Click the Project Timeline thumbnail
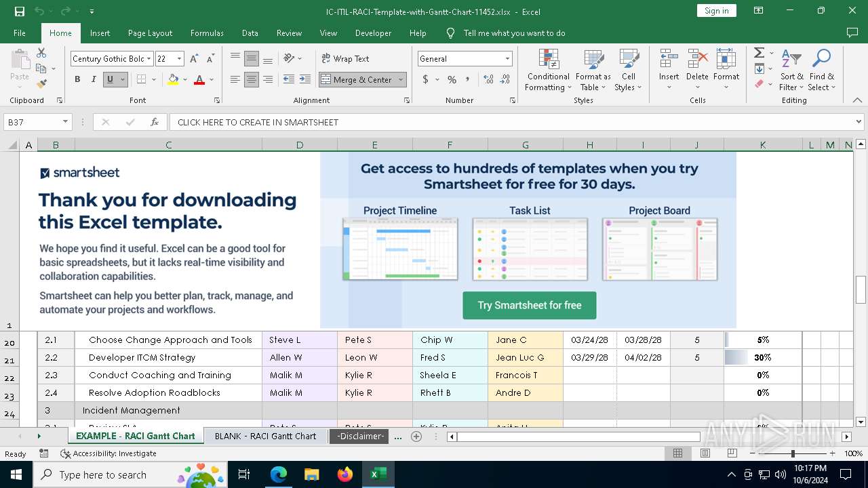868x488 pixels. [400, 249]
